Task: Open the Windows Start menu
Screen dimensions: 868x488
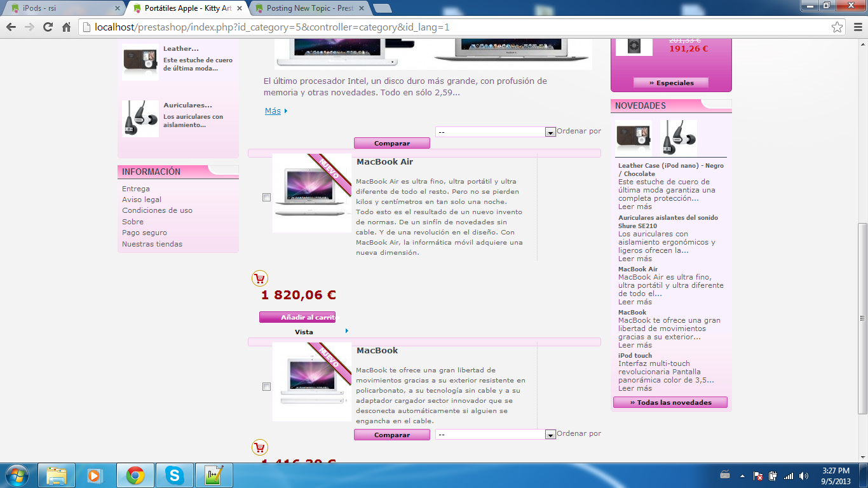Action: coord(16,475)
